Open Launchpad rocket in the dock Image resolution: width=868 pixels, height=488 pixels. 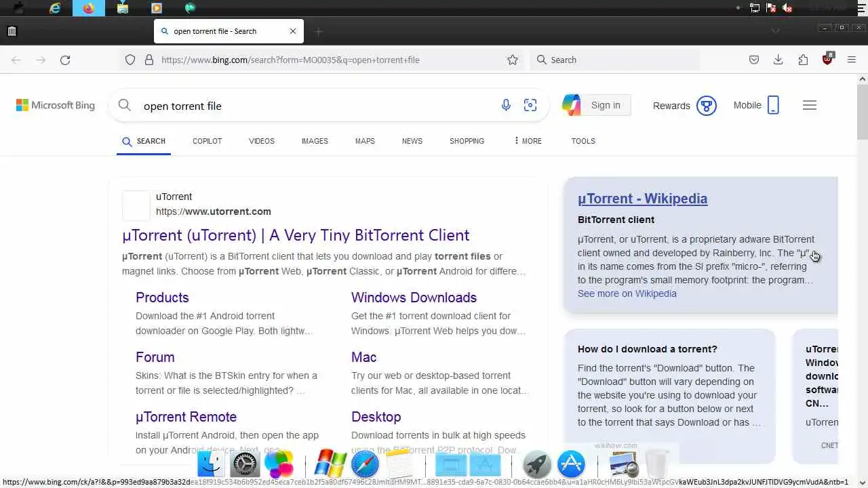point(536,465)
